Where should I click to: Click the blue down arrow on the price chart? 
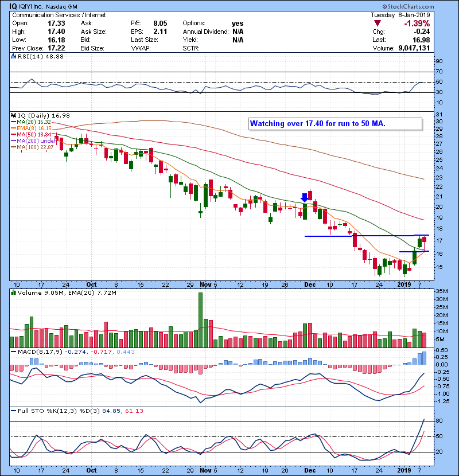click(x=305, y=197)
